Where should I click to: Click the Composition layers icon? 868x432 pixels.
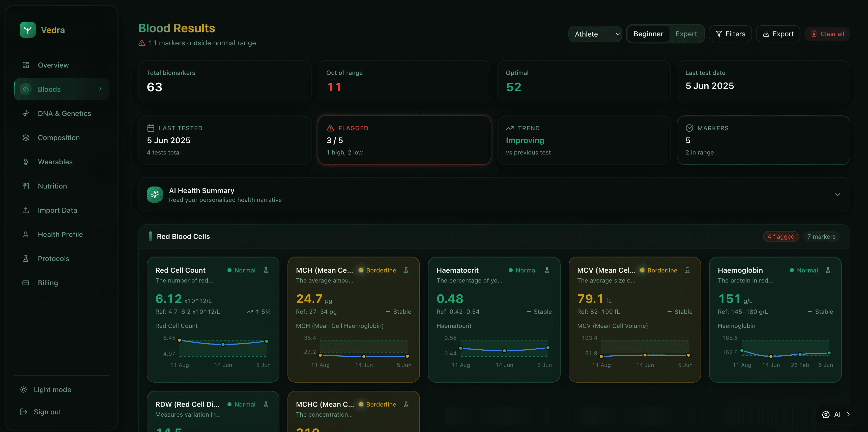26,138
